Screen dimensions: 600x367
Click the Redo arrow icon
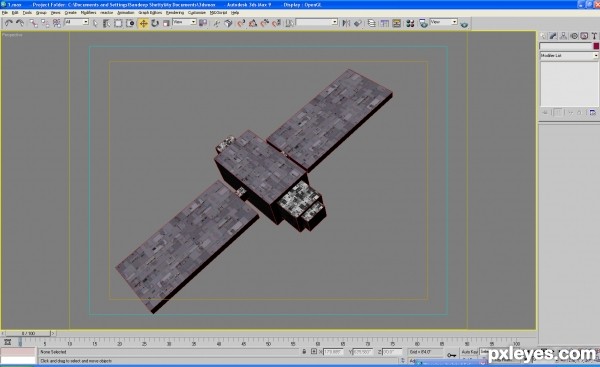tap(20, 23)
